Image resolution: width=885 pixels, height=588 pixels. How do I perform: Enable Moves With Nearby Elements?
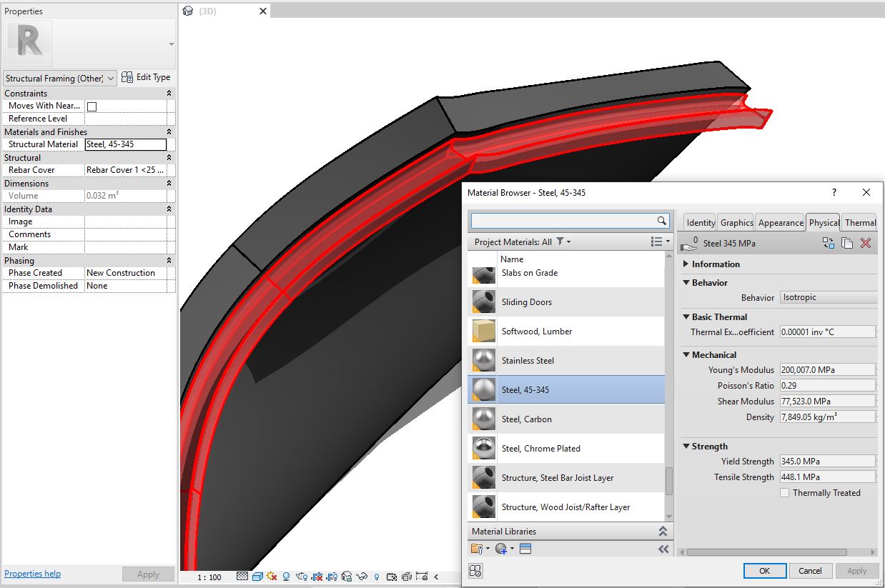pyautogui.click(x=92, y=105)
